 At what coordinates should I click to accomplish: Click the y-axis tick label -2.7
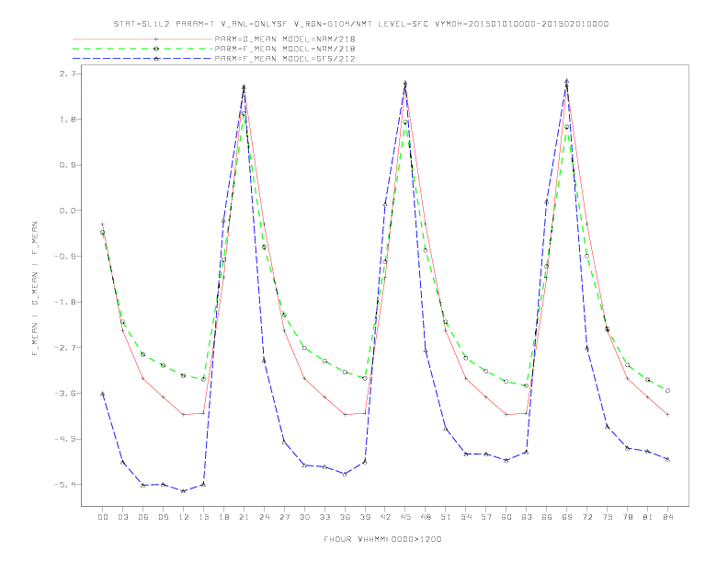coord(64,348)
